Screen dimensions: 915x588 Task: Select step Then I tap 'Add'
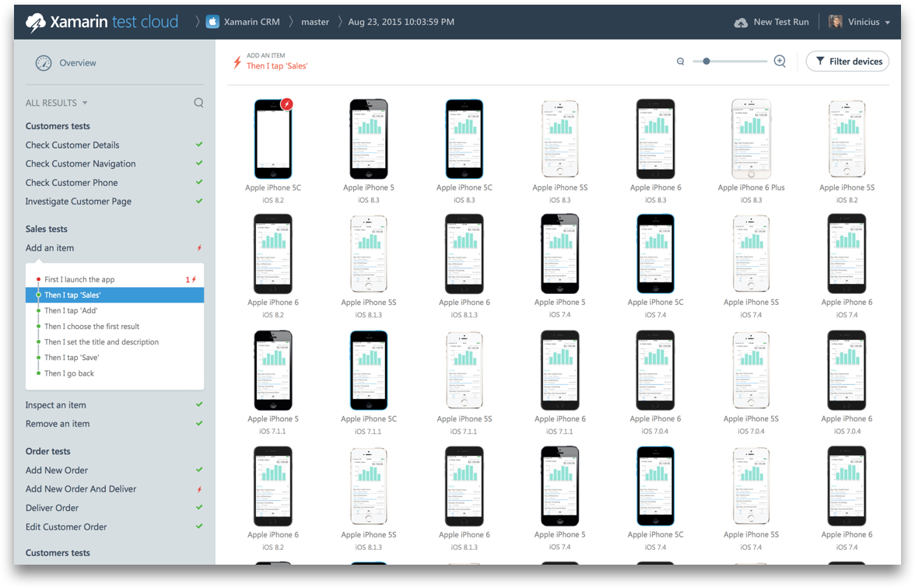pos(71,310)
